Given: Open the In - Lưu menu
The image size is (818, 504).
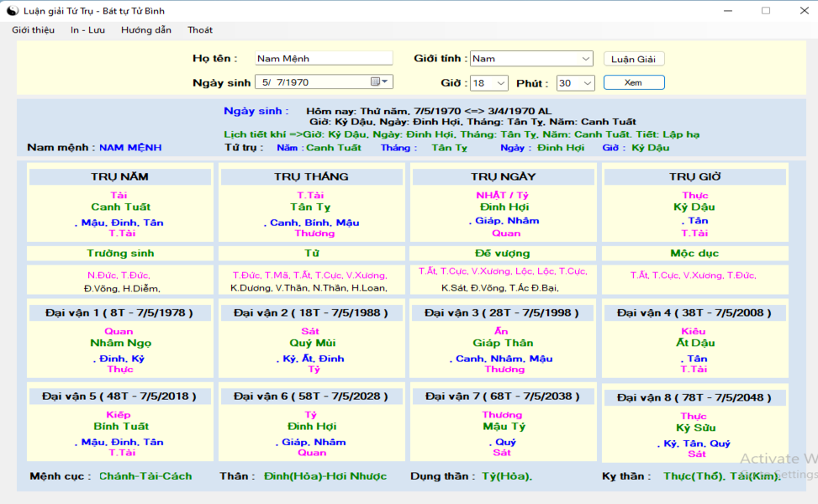Looking at the screenshot, I should 87,30.
